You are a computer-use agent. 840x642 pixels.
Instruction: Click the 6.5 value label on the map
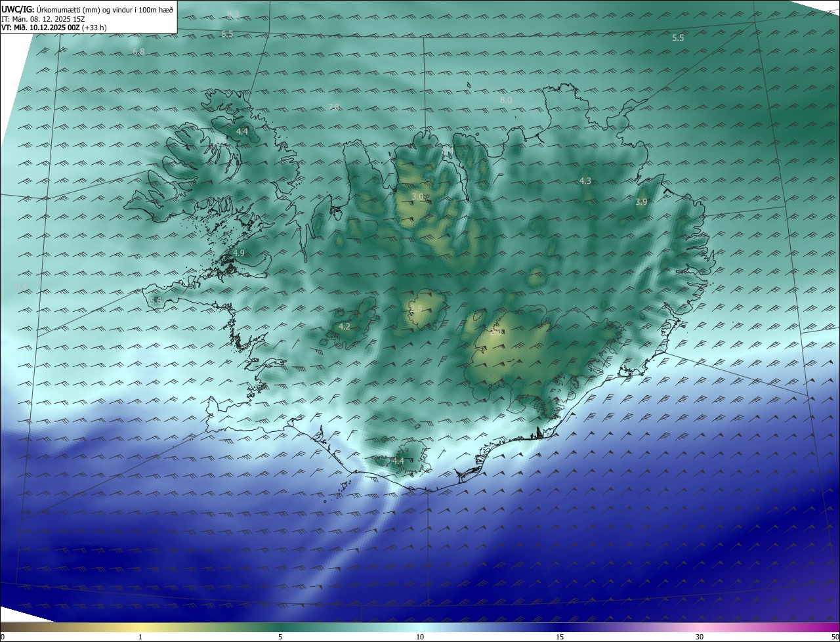(227, 33)
